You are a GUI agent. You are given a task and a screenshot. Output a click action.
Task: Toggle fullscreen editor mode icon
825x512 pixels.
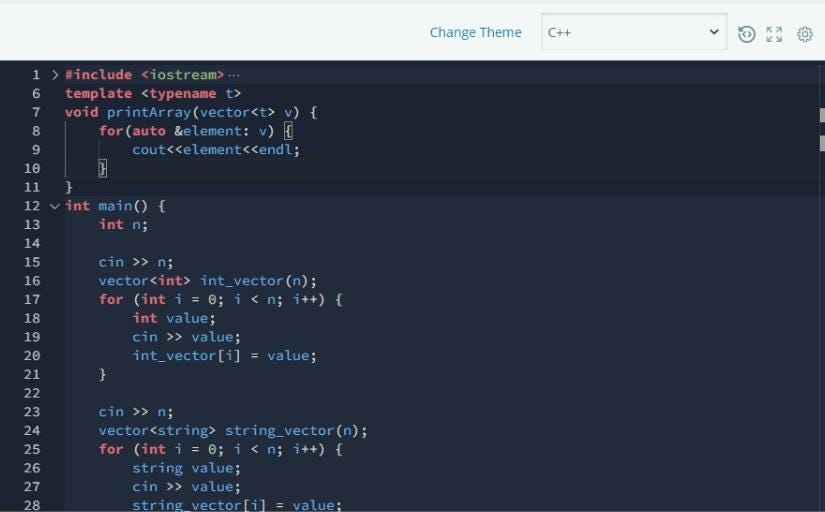coord(774,34)
